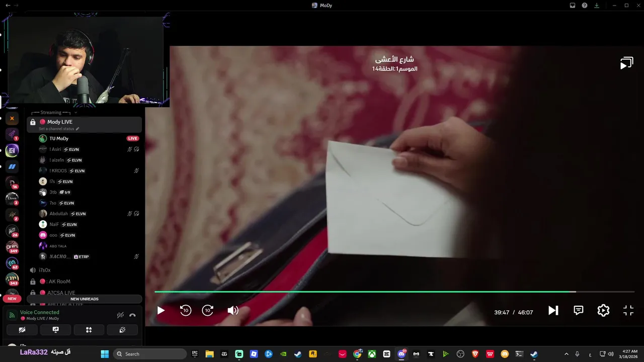Click the 39:47 elapsed time
The width and height of the screenshot is (644, 362).
click(502, 312)
